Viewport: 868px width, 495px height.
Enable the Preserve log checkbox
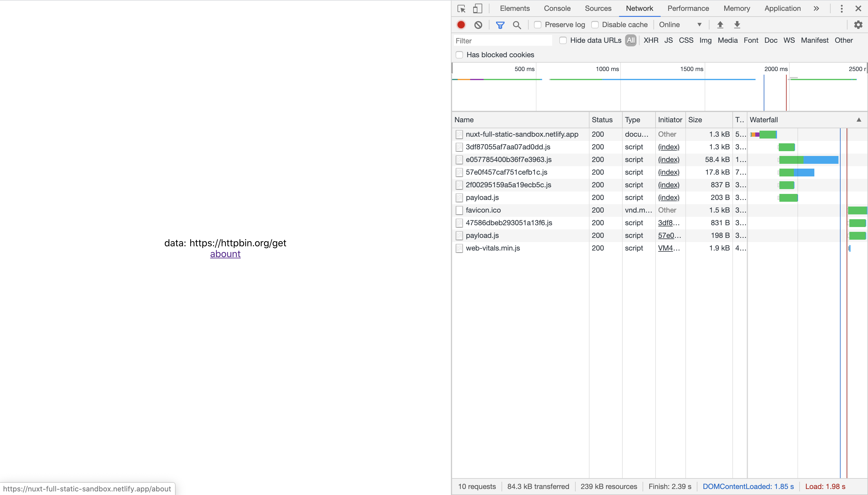click(538, 25)
